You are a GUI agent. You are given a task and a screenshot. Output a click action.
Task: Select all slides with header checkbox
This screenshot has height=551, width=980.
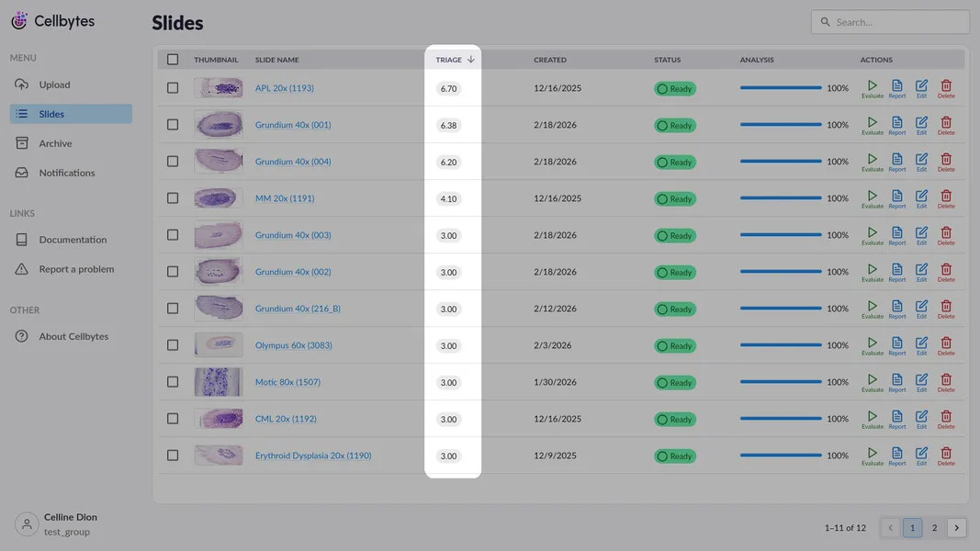click(173, 60)
